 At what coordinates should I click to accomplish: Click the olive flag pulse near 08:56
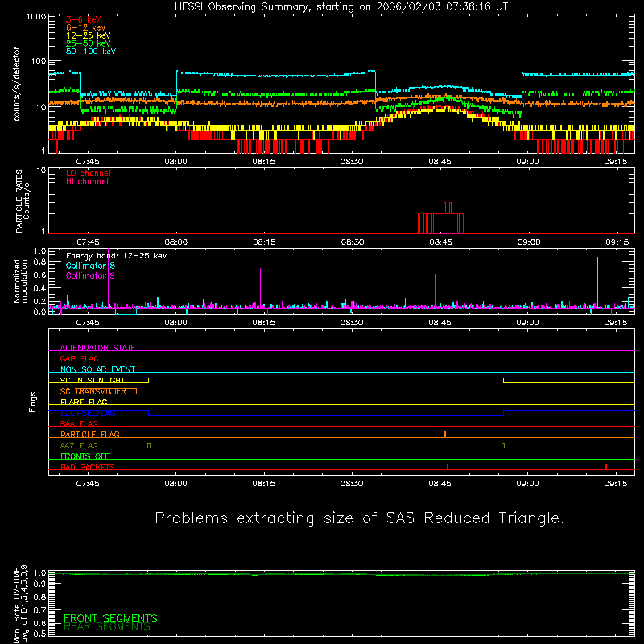(503, 446)
